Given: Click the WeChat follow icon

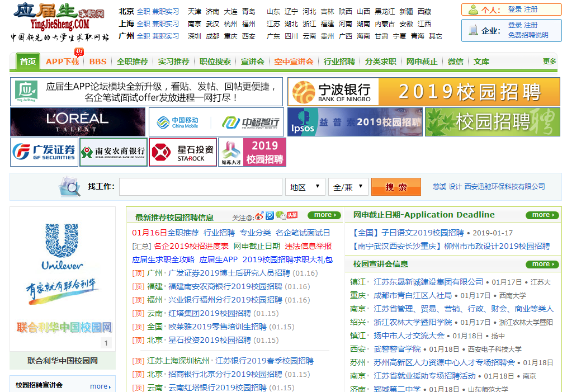Looking at the screenshot, I should [x=280, y=216].
